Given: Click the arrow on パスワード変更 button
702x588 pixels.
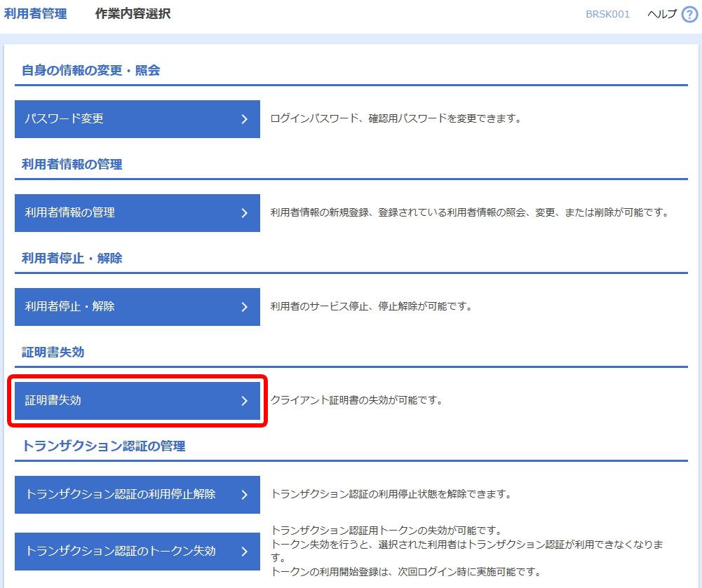Looking at the screenshot, I should click(244, 119).
